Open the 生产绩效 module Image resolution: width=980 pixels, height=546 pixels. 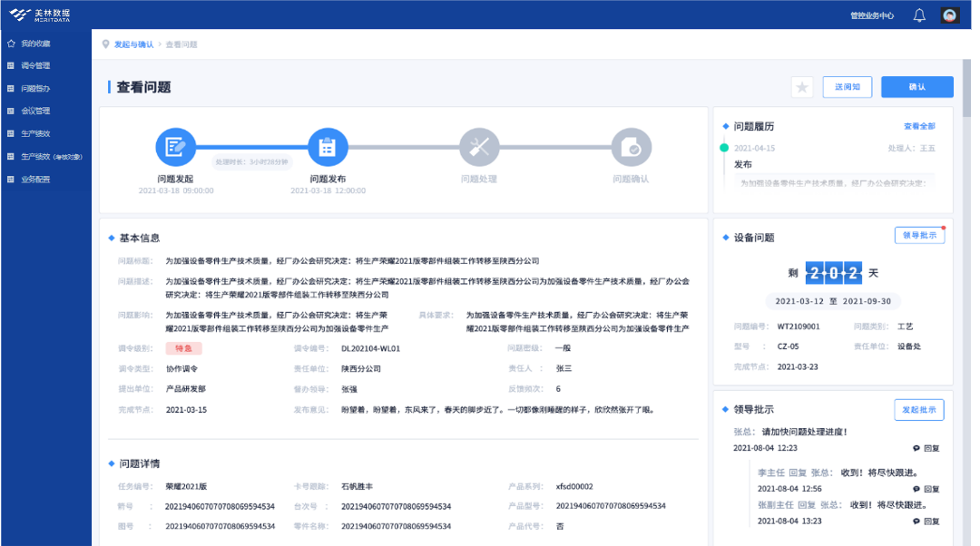pyautogui.click(x=36, y=132)
